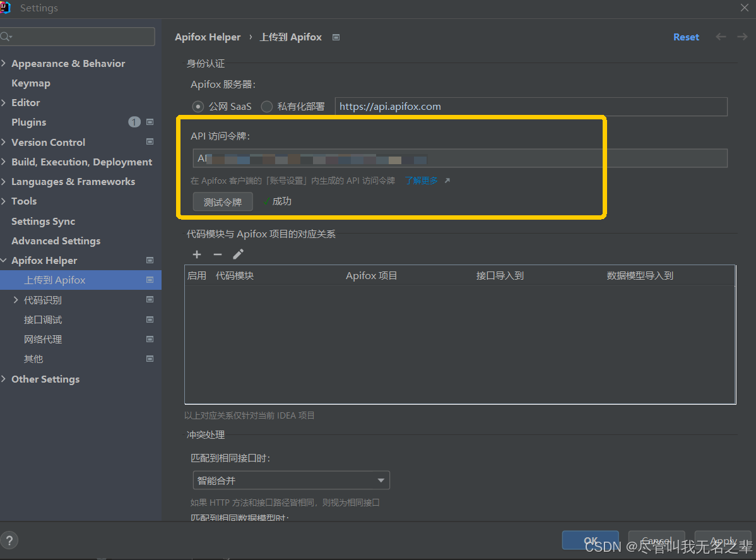756x560 pixels.
Task: Click the settings search field
Action: point(78,37)
